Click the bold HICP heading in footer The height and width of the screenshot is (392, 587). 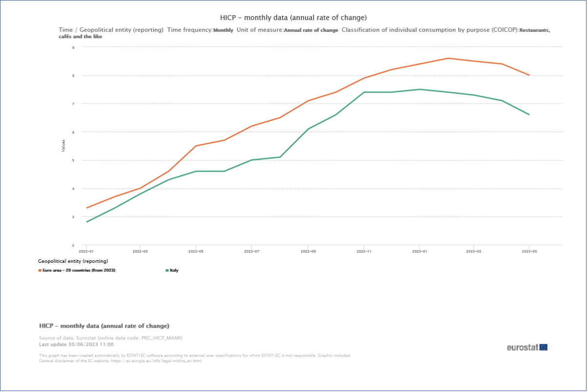[104, 326]
